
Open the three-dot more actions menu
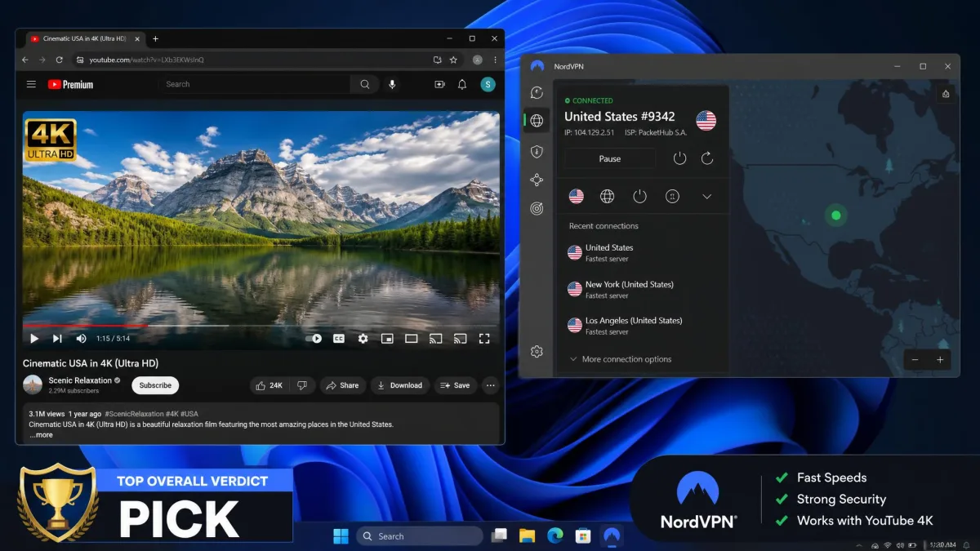coord(491,385)
